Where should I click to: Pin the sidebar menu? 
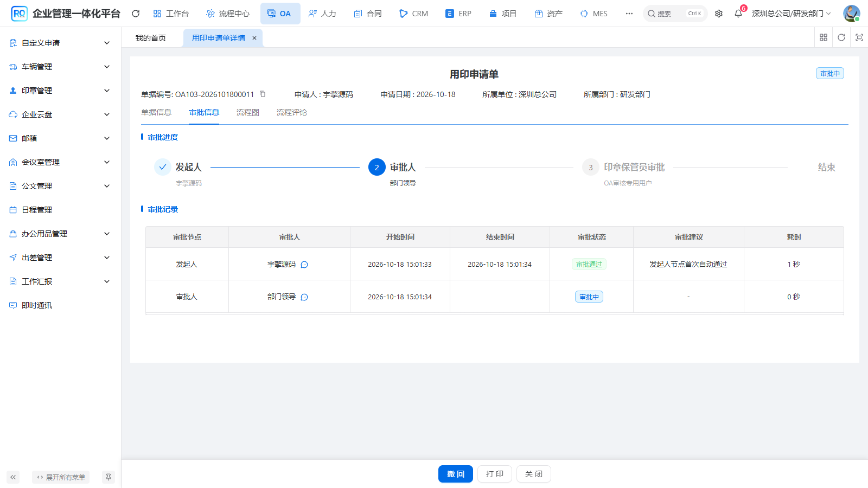coord(108,477)
